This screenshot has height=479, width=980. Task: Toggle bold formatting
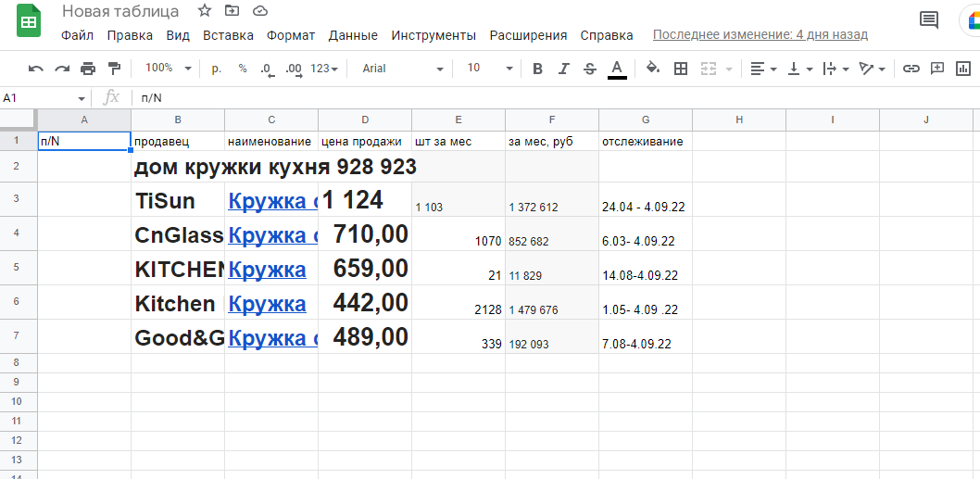(537, 69)
